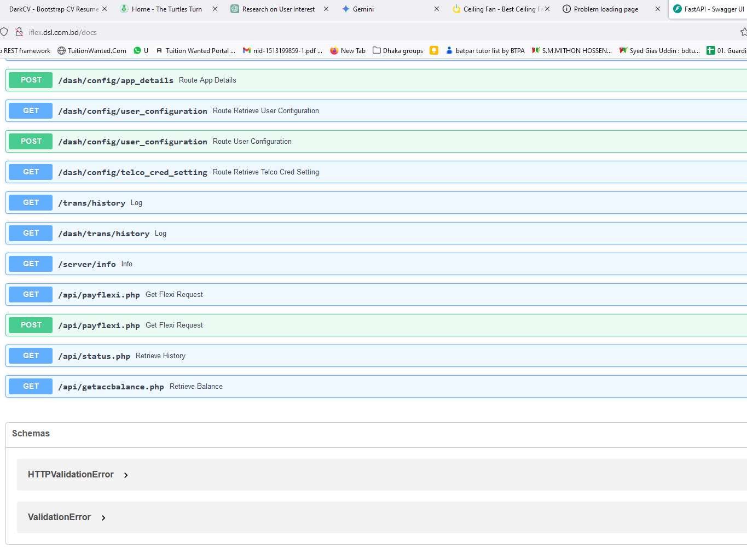
Task: Close the Research on User Interest tab
Action: (x=326, y=9)
